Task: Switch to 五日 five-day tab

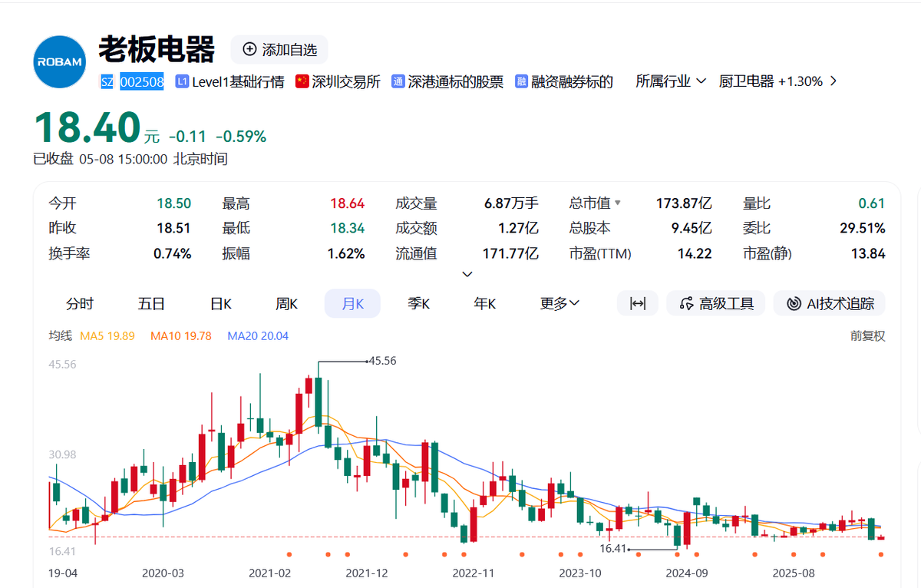Action: (x=151, y=304)
